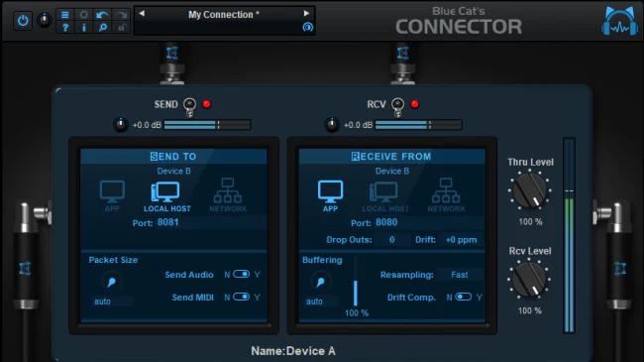Click the Rcv Level 100 % value

[x=529, y=310]
